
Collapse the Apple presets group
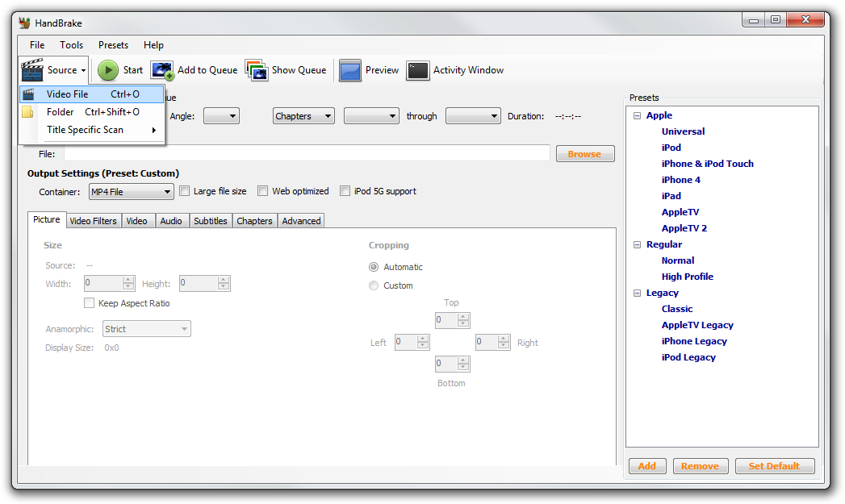[638, 115]
